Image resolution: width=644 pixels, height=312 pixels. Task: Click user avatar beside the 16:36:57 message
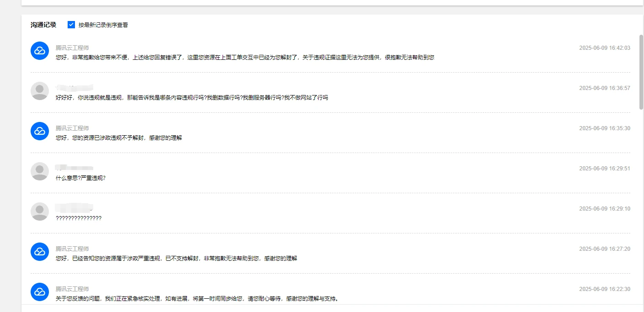point(40,91)
